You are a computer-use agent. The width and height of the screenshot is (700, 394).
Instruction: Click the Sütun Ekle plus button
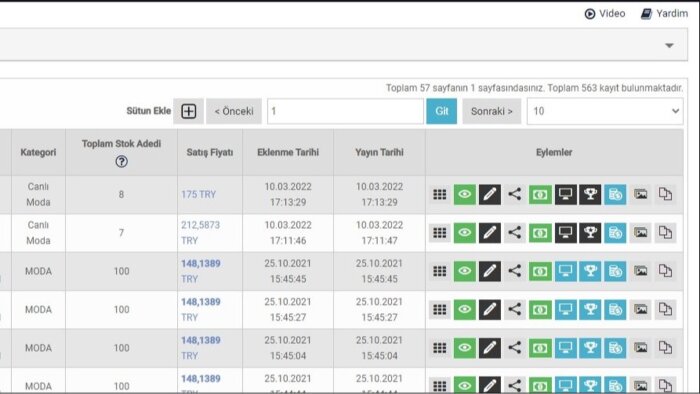click(x=188, y=111)
